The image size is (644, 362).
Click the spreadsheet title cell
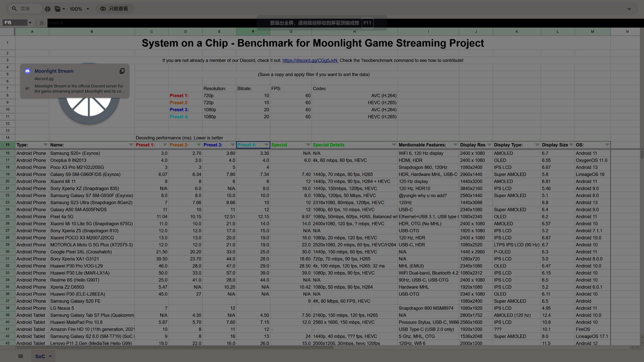click(x=313, y=43)
